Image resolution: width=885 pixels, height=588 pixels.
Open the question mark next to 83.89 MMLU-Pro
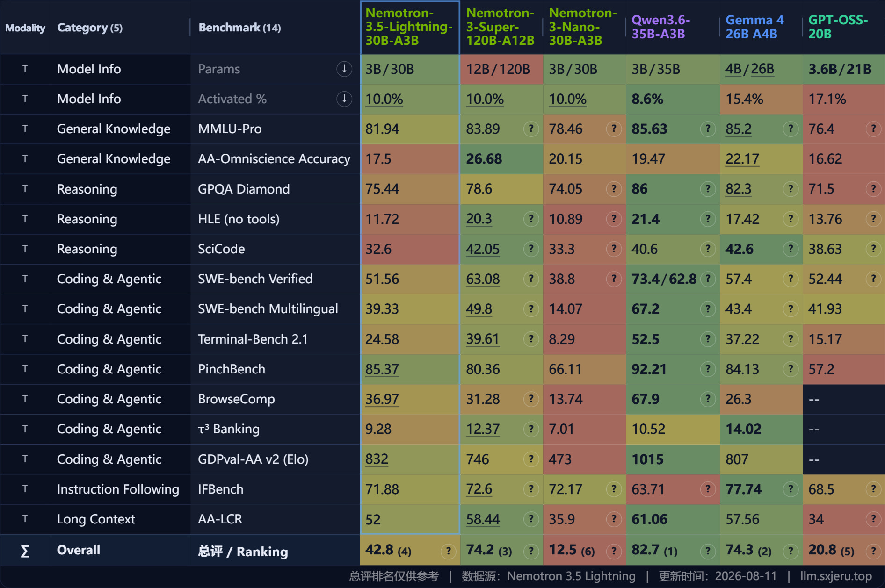point(531,129)
